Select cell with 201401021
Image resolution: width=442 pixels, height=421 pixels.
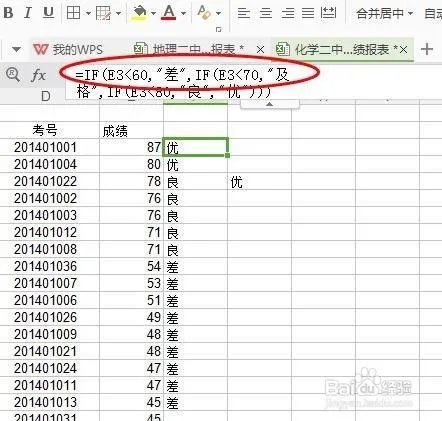pos(50,351)
